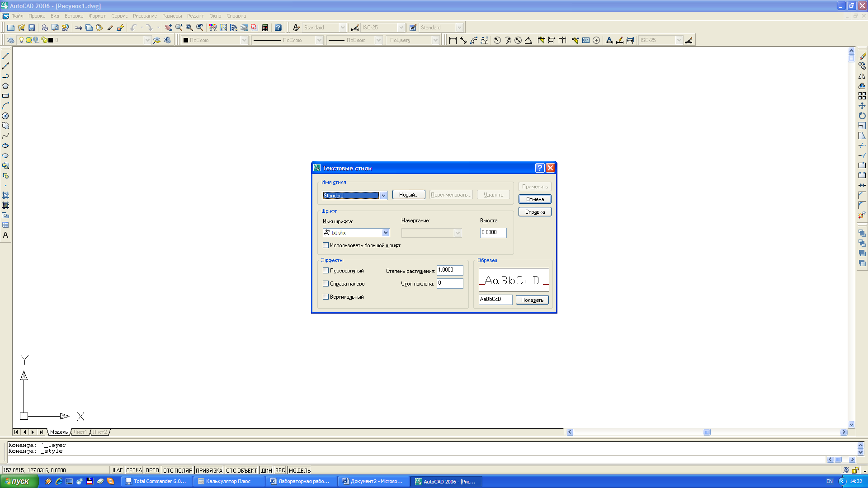This screenshot has width=868, height=488.
Task: Toggle ПРИВЯЗКА object snap in status bar
Action: 209,470
